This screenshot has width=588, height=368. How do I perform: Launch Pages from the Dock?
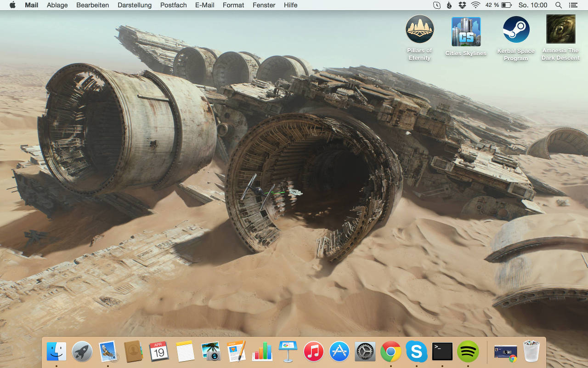tap(237, 352)
